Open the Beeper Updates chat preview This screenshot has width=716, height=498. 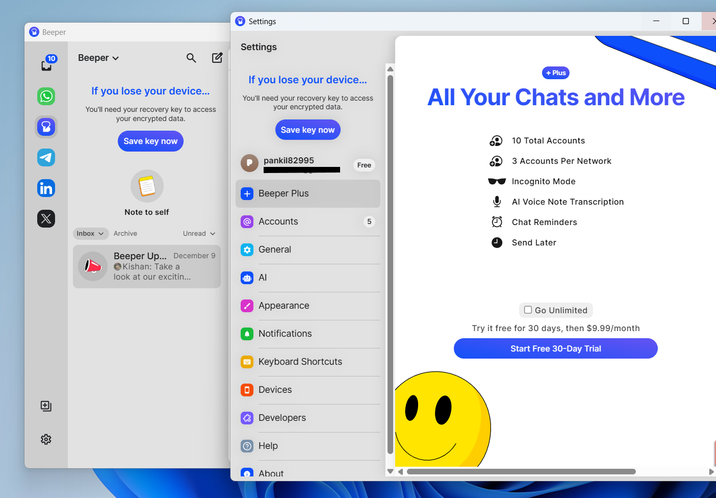[147, 267]
